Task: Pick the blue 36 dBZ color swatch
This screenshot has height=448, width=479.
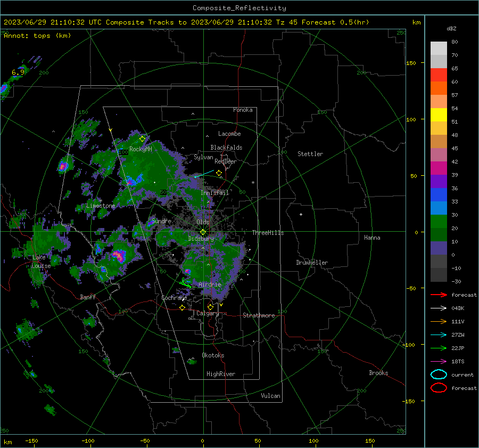Action: 439,195
